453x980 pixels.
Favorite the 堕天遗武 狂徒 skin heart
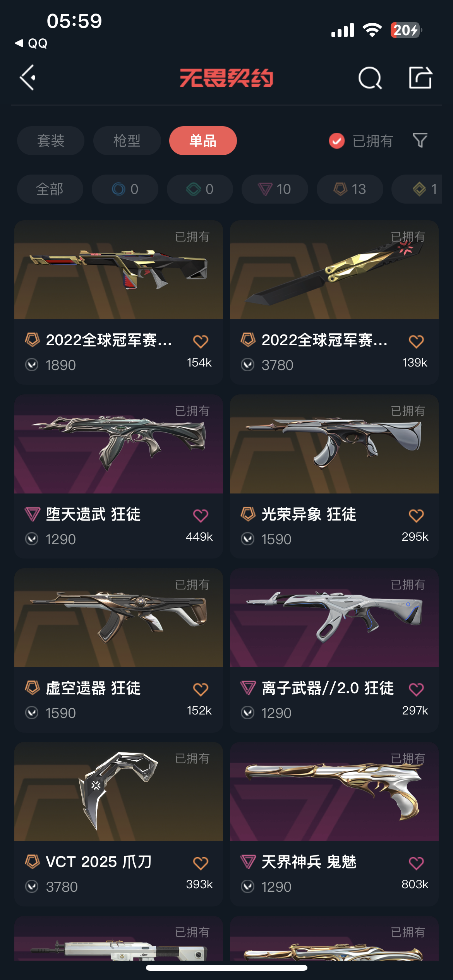(201, 515)
